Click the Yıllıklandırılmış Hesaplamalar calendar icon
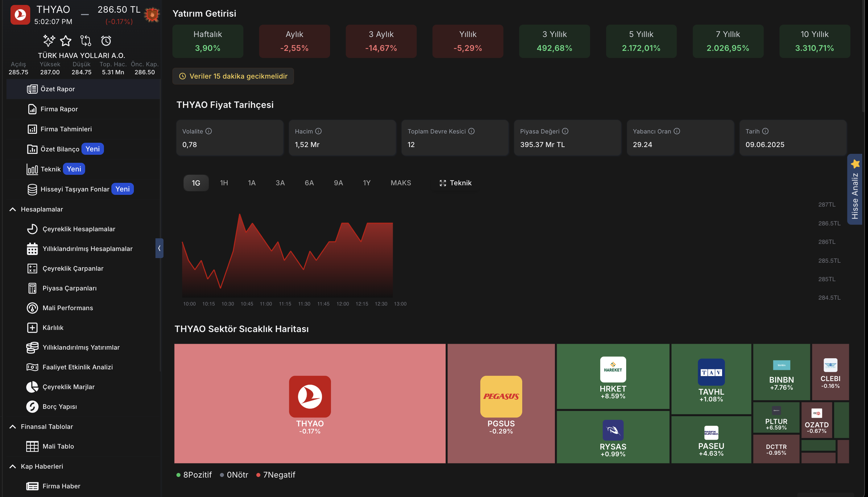 point(32,249)
